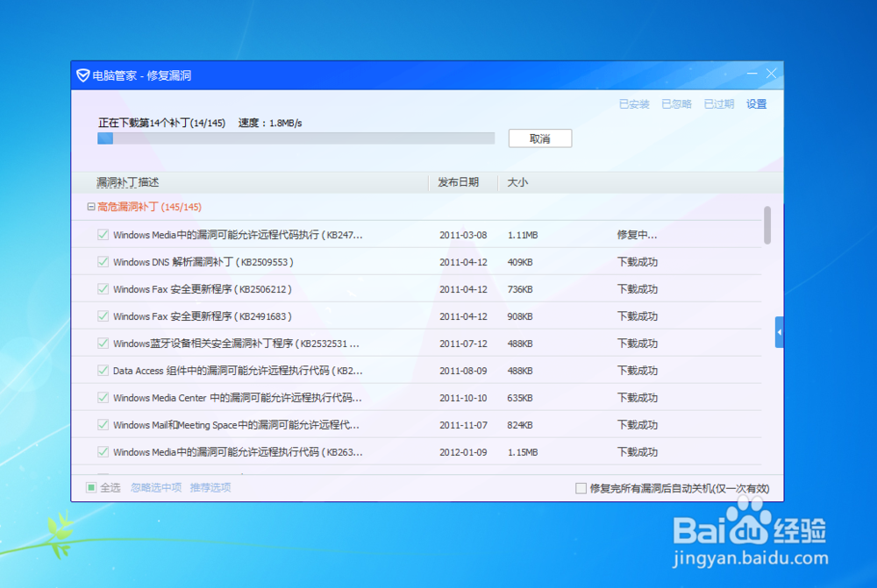Uncheck Windows Mail和Meeting Space checkbox
This screenshot has height=588, width=877.
[103, 425]
